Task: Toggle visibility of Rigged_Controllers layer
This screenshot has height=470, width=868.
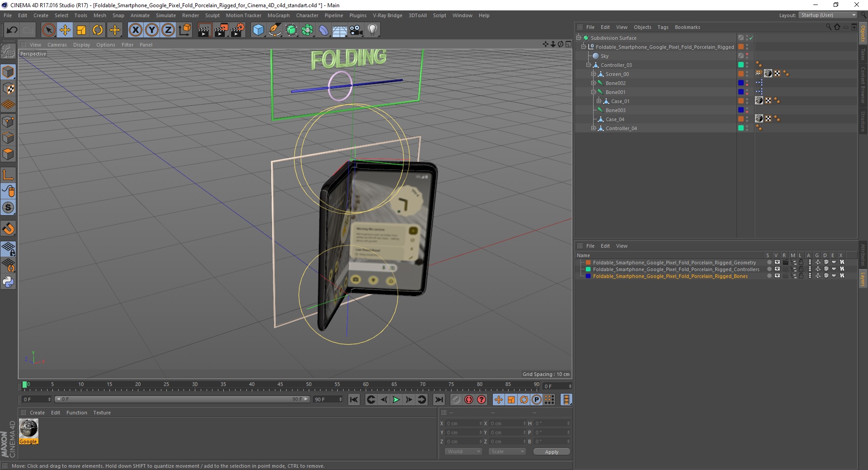Action: [x=777, y=269]
